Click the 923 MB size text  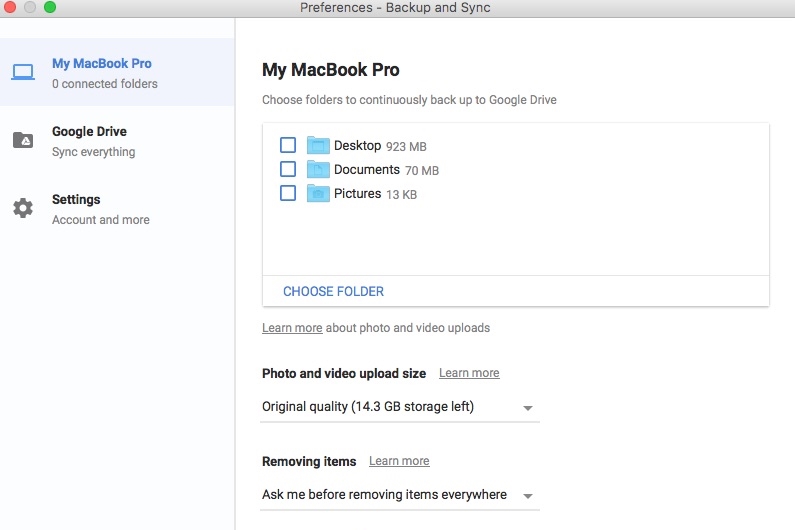[406, 147]
